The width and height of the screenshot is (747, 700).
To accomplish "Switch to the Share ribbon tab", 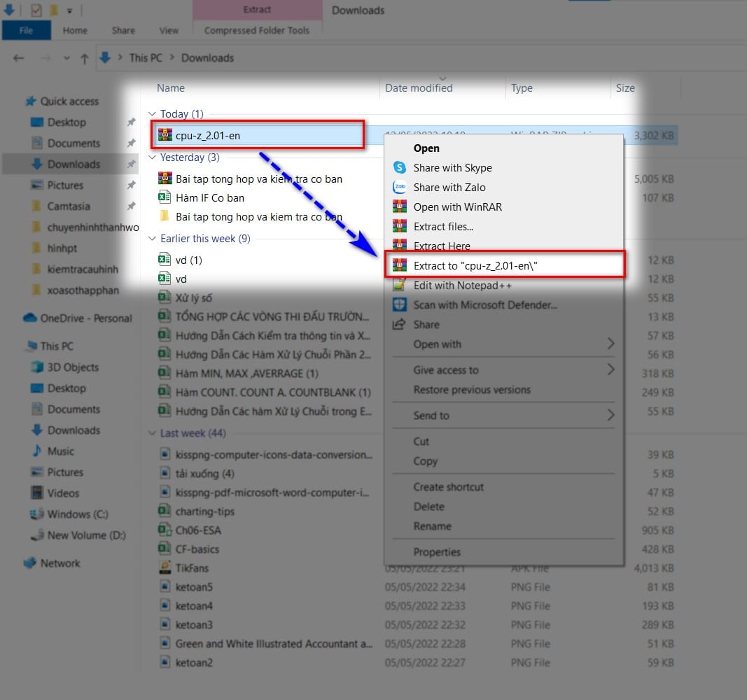I will coord(123,31).
